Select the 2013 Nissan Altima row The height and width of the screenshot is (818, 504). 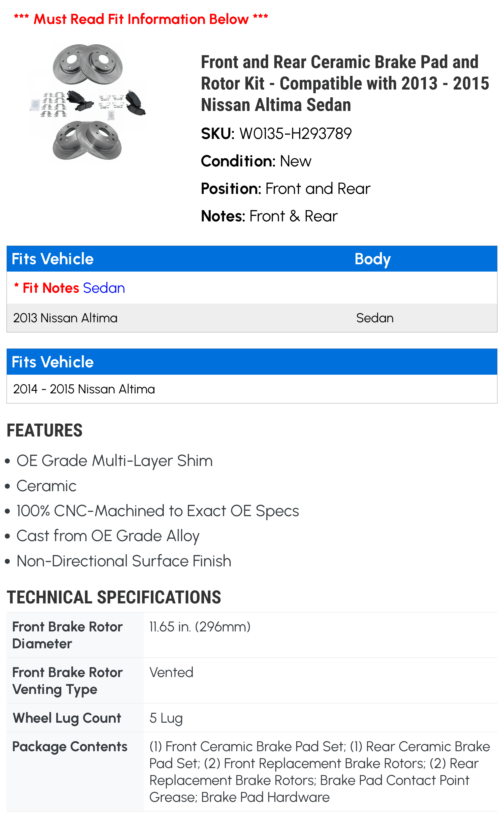(x=252, y=318)
